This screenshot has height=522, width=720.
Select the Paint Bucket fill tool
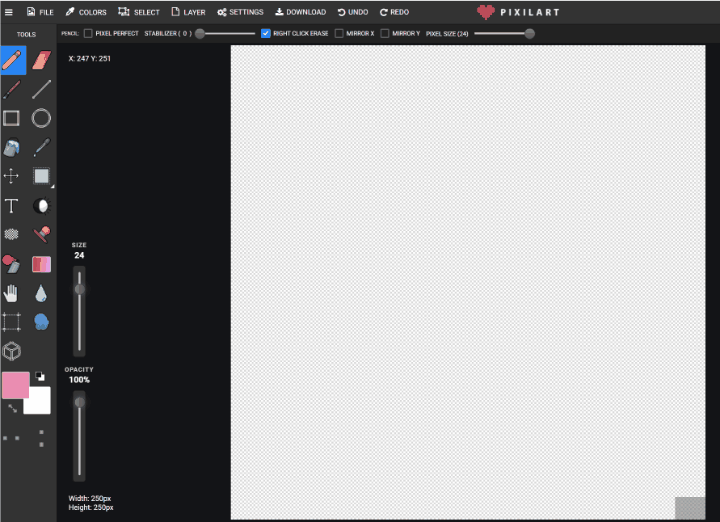(11, 147)
